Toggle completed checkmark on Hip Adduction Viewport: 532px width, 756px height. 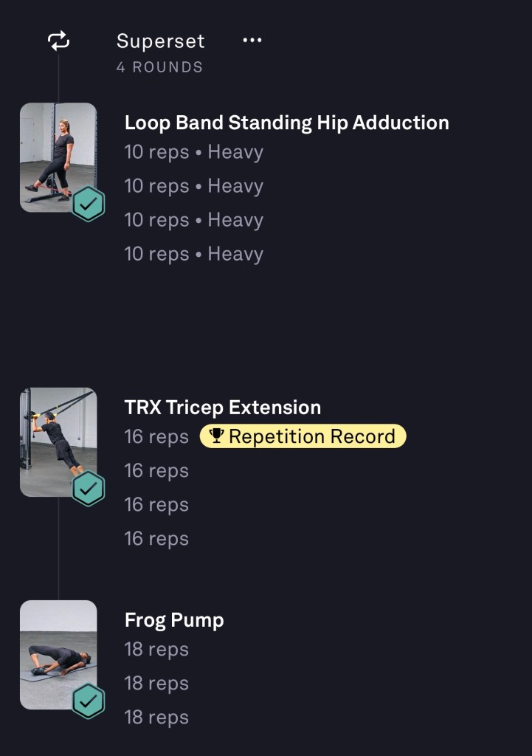coord(89,204)
